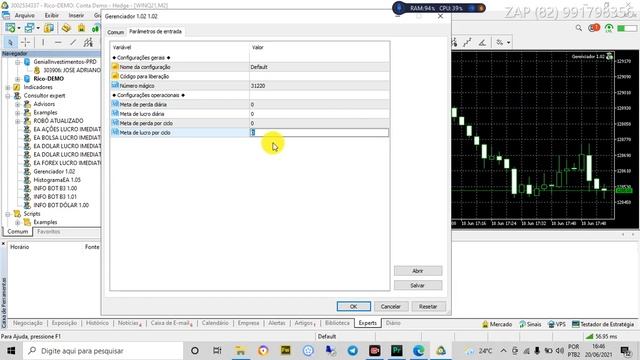
Task: Click the Windows search box
Action: click(103, 351)
